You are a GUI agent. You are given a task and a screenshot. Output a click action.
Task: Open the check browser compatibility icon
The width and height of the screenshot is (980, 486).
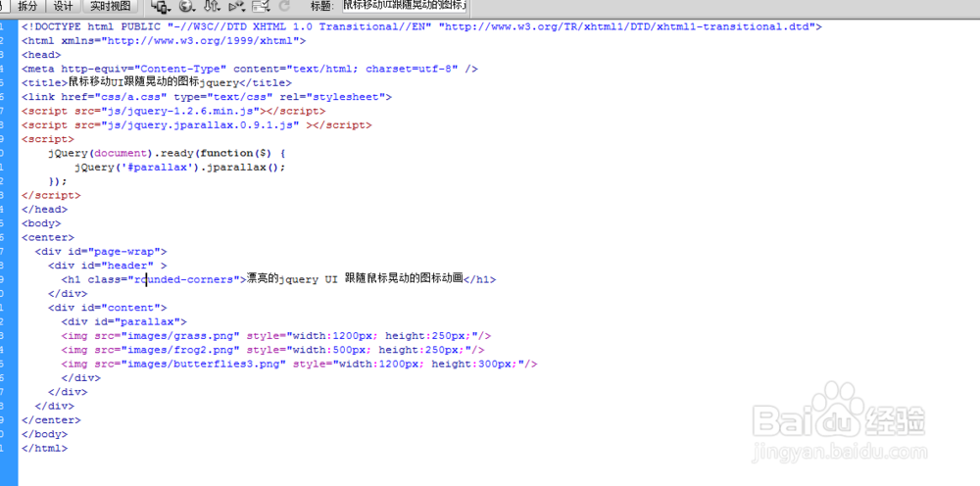tap(261, 7)
